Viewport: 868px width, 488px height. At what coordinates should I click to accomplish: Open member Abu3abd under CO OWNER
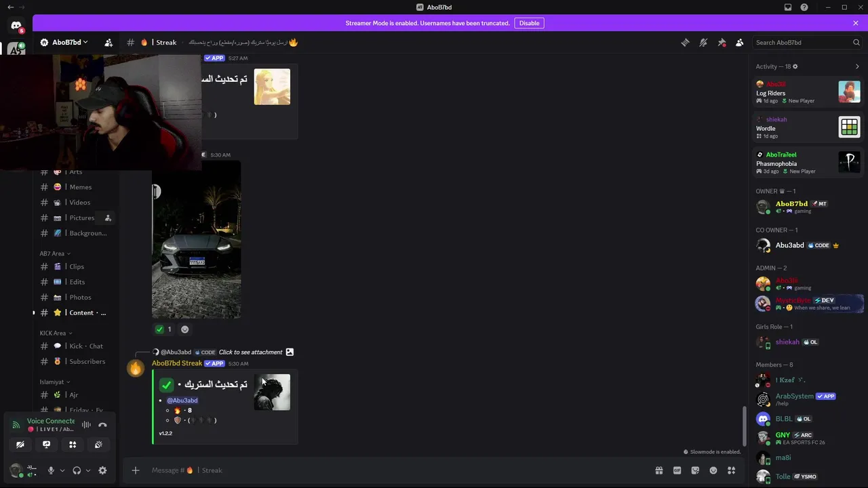(807, 245)
